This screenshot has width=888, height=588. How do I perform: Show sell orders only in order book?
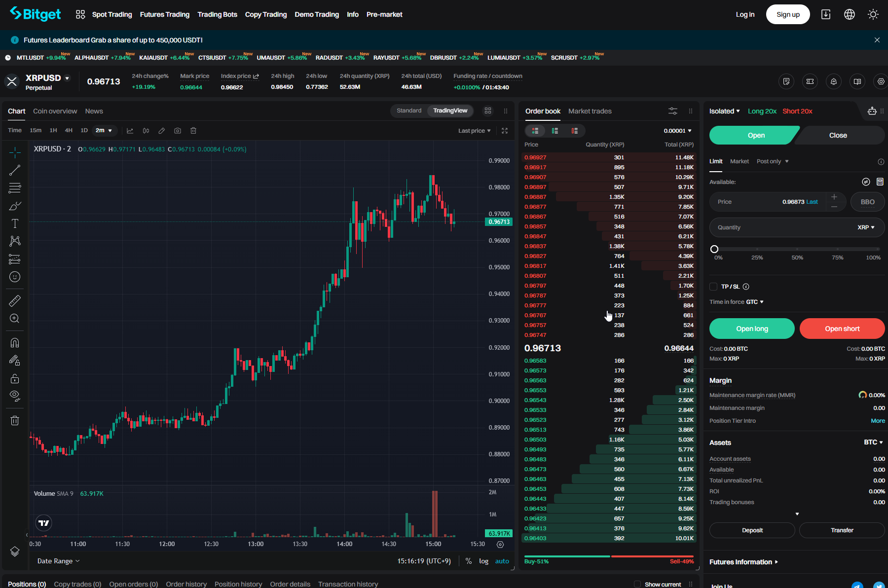[575, 131]
